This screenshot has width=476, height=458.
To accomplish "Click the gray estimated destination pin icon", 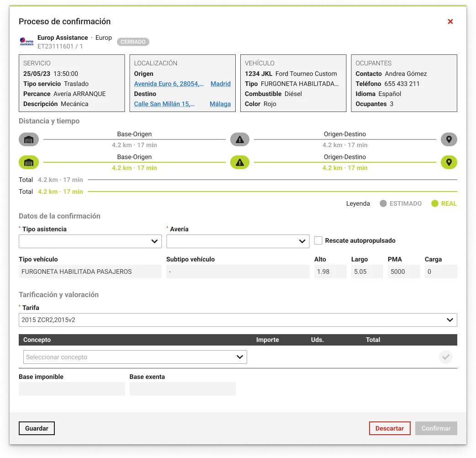I will pyautogui.click(x=449, y=139).
